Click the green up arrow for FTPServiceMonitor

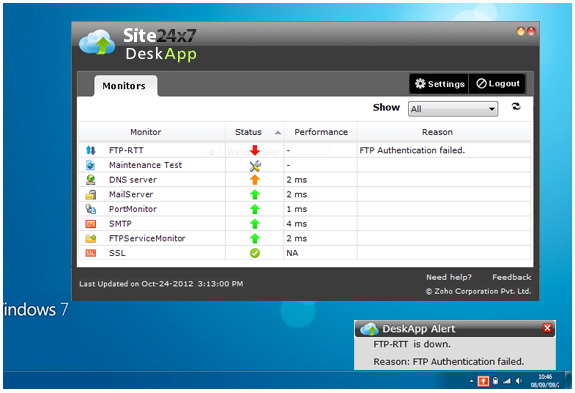tap(255, 238)
